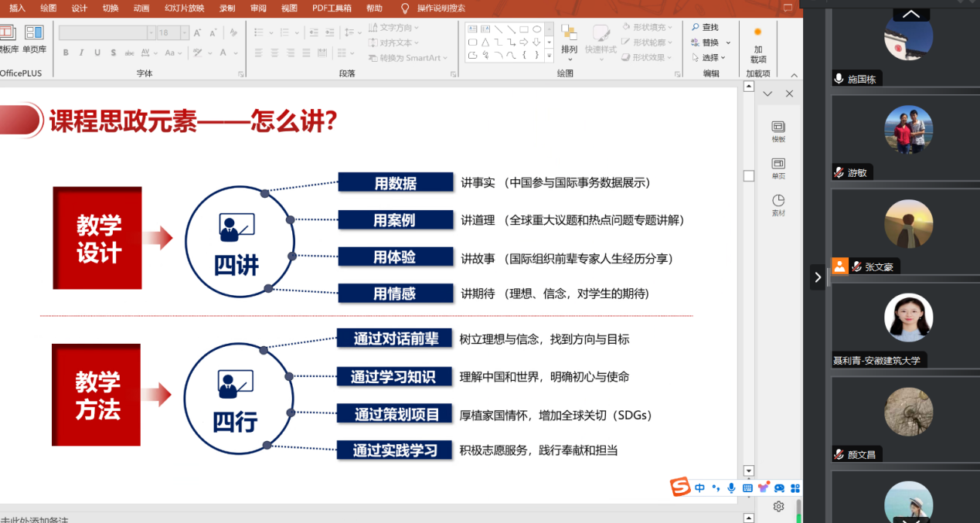Open the 幻灯片放映 slideshow tab
Screen dimensions: 980x523
tap(184, 8)
